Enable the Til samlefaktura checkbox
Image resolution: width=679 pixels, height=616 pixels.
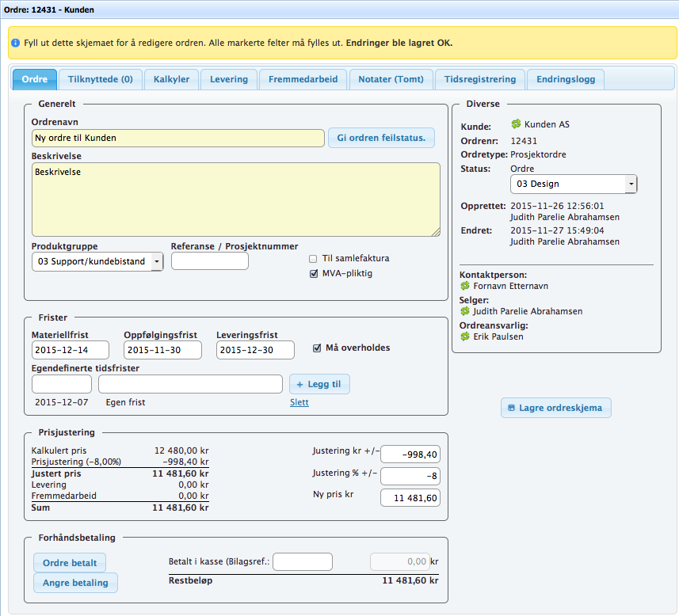point(314,258)
